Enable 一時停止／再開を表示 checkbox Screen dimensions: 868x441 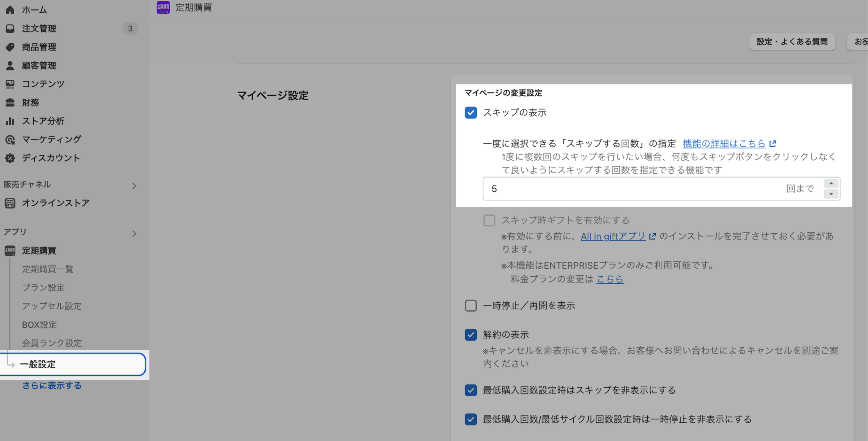470,306
